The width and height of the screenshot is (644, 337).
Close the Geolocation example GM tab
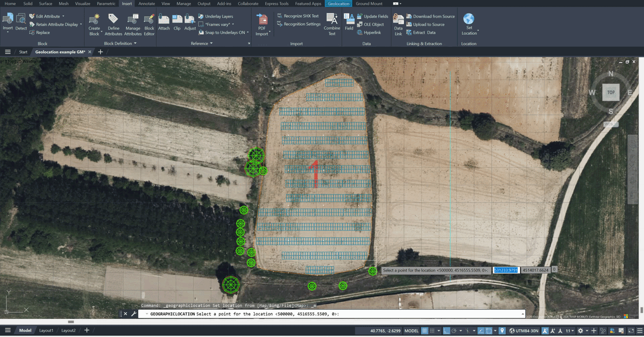(90, 52)
